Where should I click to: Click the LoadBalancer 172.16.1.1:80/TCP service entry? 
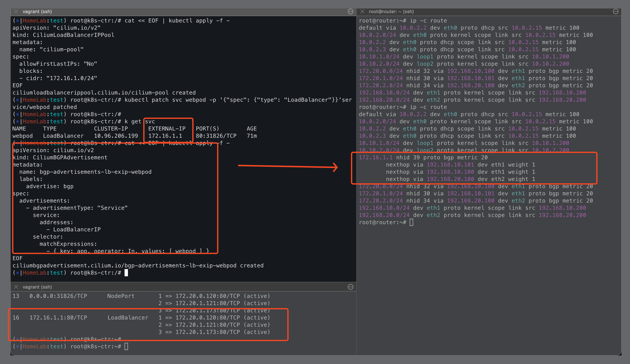tap(58, 318)
